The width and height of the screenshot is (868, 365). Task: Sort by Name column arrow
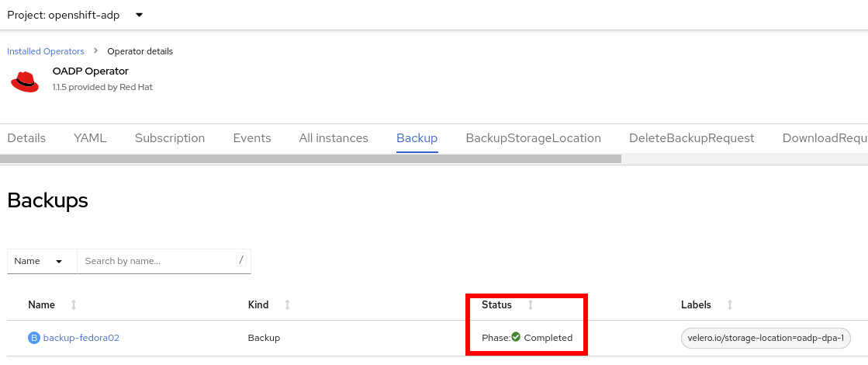point(74,304)
